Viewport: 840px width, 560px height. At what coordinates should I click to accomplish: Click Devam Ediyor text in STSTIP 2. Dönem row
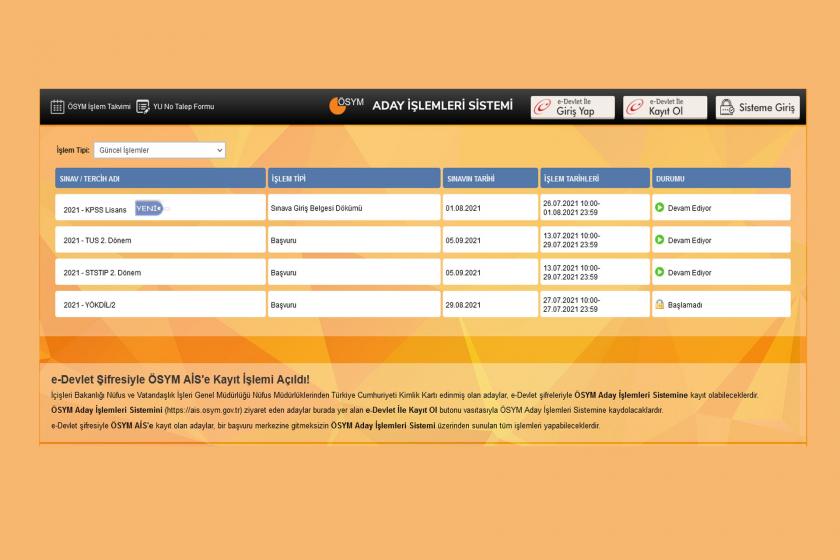click(689, 273)
